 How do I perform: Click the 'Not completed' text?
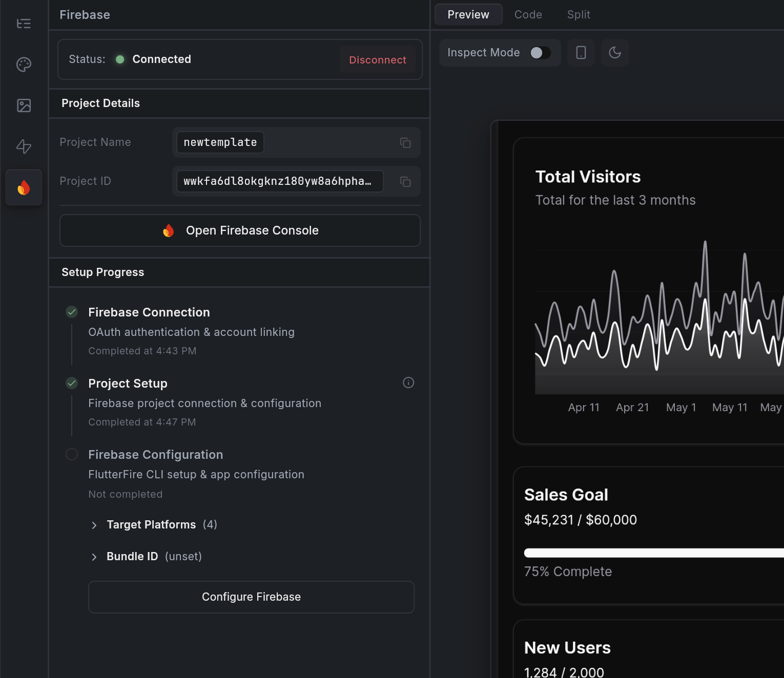[126, 494]
